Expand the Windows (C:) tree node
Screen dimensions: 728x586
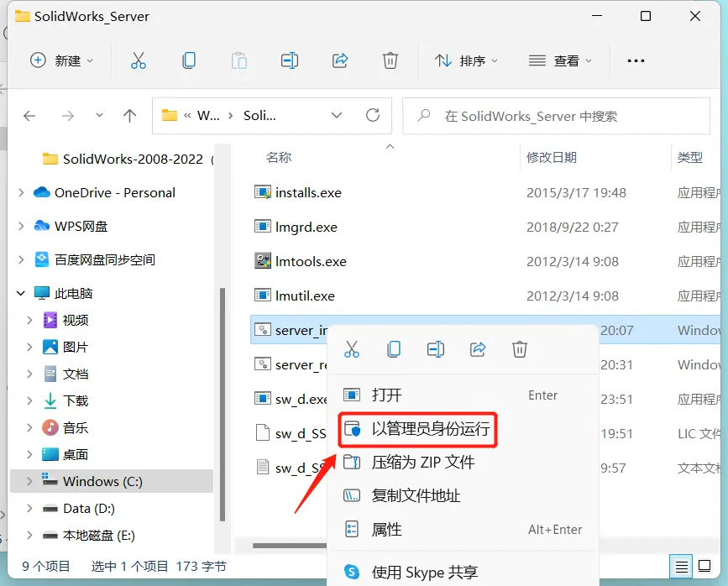pyautogui.click(x=29, y=481)
